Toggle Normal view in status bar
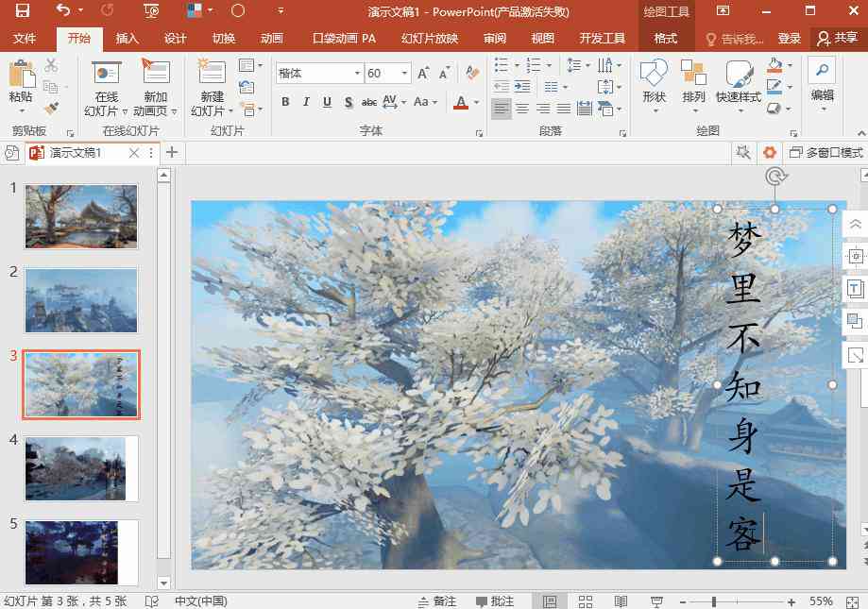 (550, 601)
